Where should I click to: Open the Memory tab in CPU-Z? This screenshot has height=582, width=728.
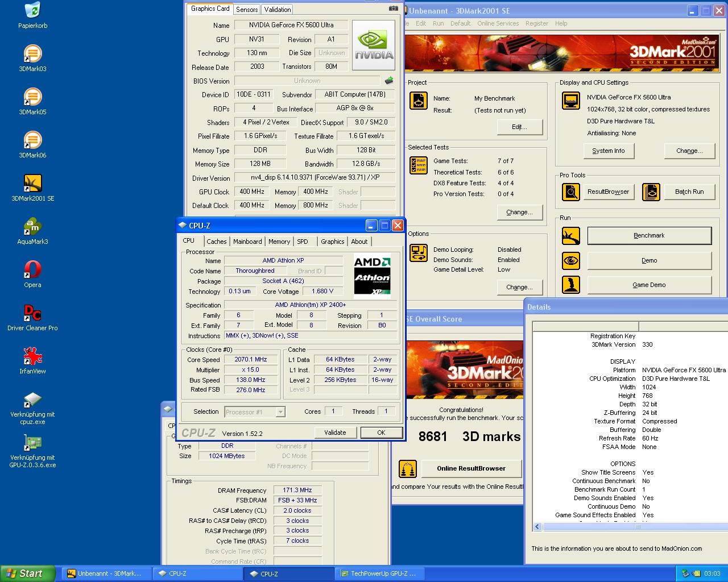(x=279, y=242)
